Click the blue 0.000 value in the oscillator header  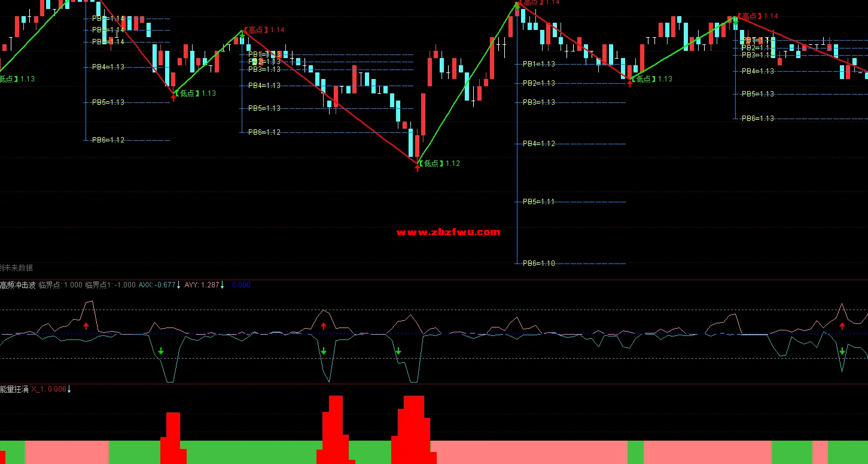pos(241,285)
